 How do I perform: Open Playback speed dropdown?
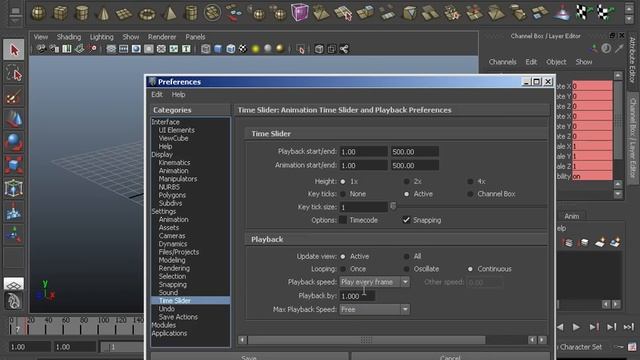(374, 282)
